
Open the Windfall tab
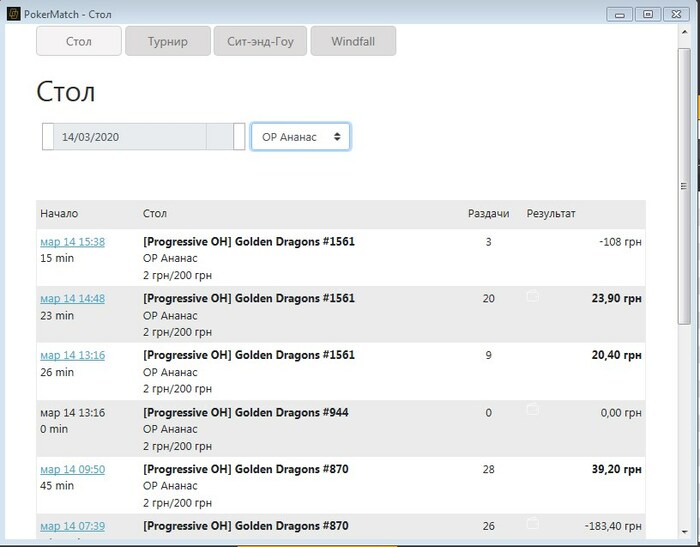coord(353,41)
